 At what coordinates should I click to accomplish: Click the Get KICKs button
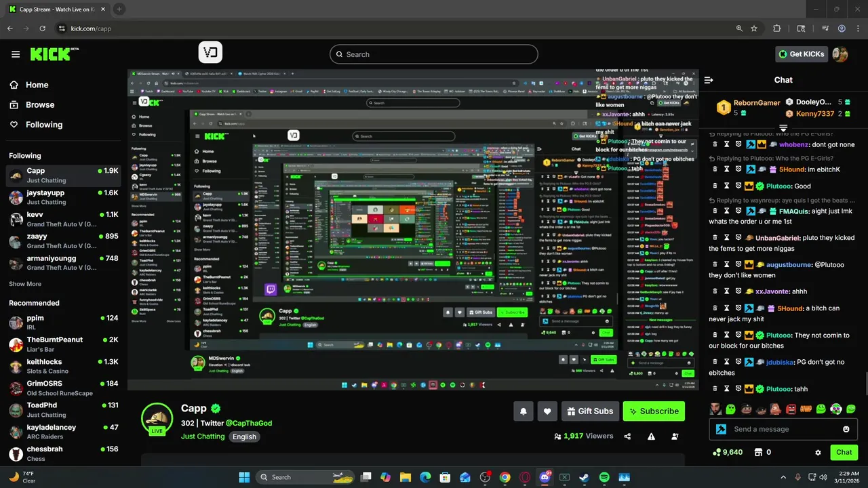pos(802,54)
